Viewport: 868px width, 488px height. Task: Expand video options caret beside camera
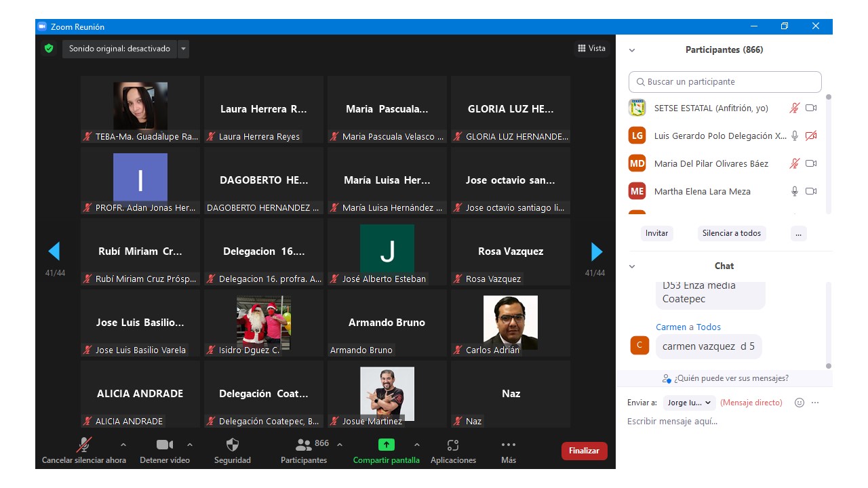[x=189, y=445]
